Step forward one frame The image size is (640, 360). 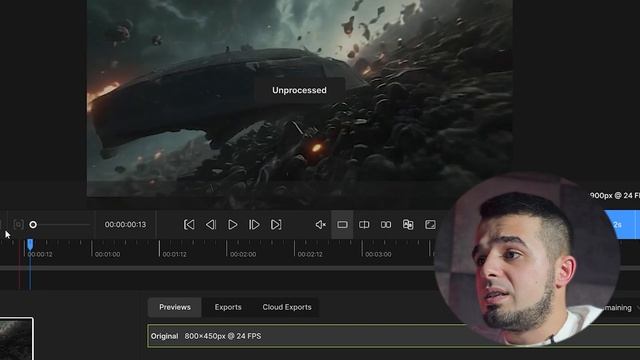coord(254,224)
